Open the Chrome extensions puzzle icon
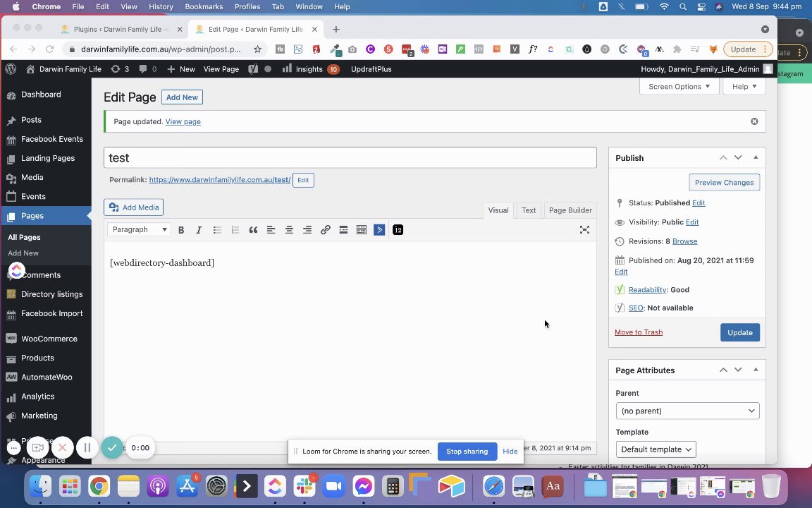The image size is (812, 508). 677,49
